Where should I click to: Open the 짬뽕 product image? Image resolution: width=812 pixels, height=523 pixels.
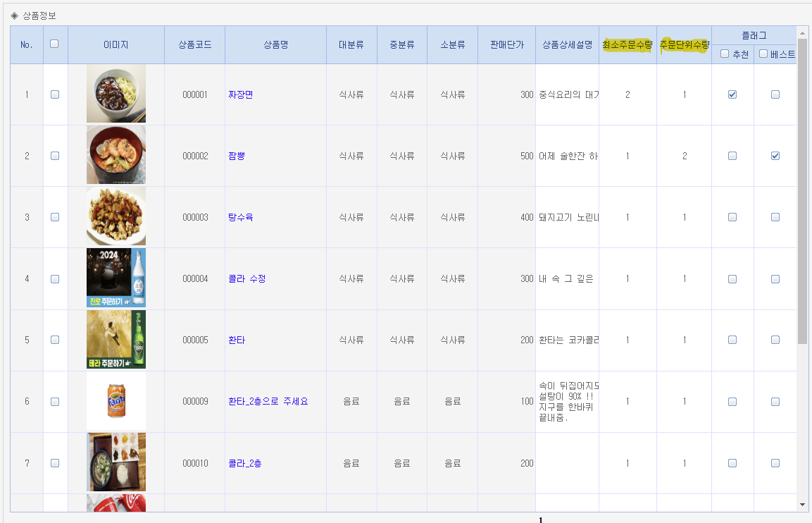[x=116, y=156]
